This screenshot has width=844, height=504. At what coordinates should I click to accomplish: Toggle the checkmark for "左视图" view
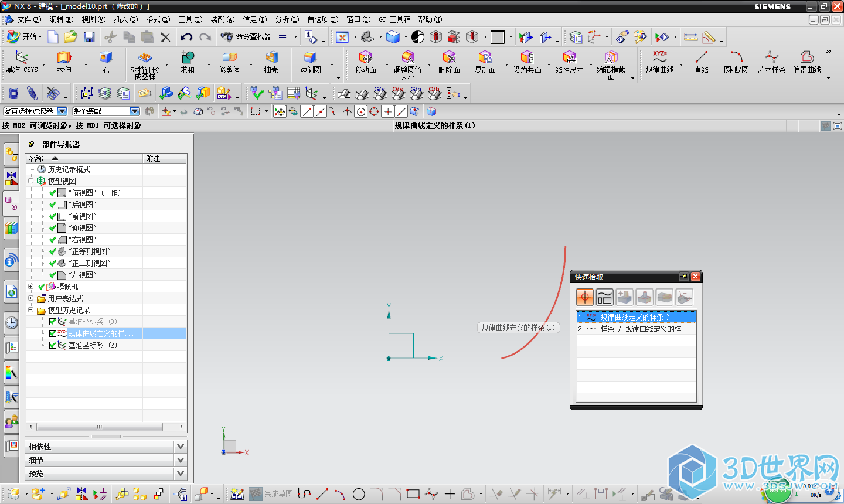pyautogui.click(x=53, y=275)
